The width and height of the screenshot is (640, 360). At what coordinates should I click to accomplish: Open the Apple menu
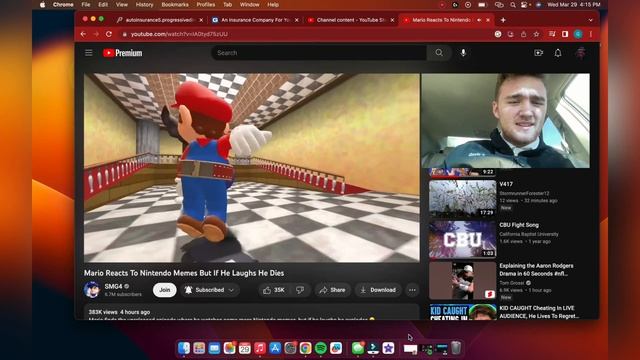click(x=42, y=5)
